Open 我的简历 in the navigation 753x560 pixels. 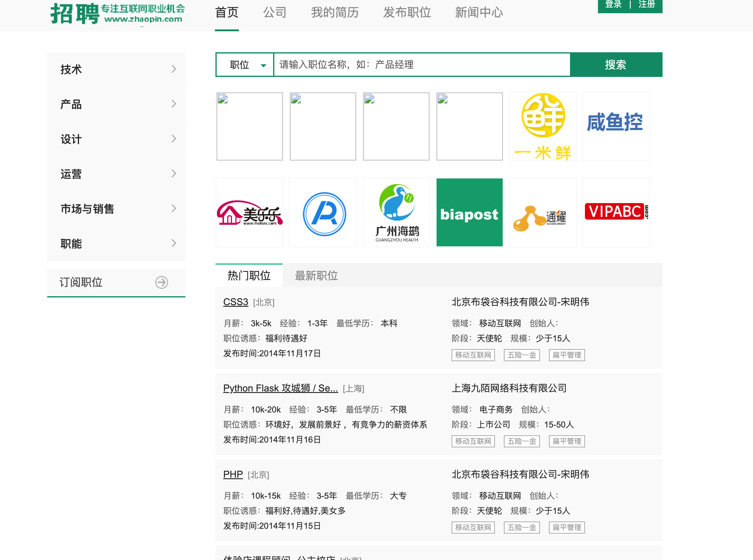point(335,13)
